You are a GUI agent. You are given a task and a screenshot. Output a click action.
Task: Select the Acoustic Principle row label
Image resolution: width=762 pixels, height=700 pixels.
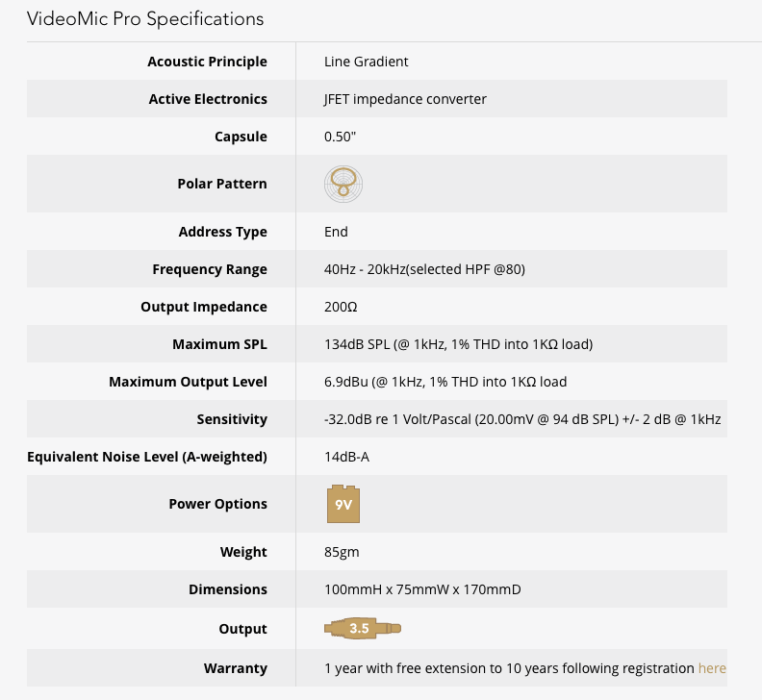point(207,62)
